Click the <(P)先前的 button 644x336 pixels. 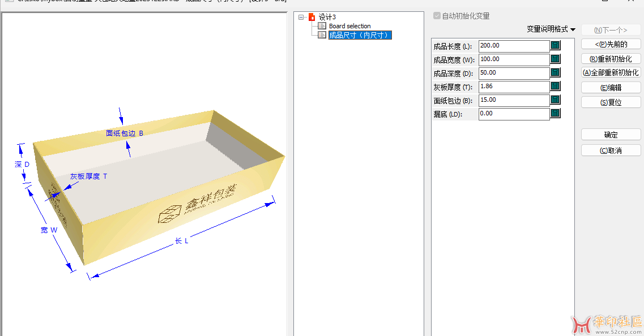pyautogui.click(x=611, y=44)
